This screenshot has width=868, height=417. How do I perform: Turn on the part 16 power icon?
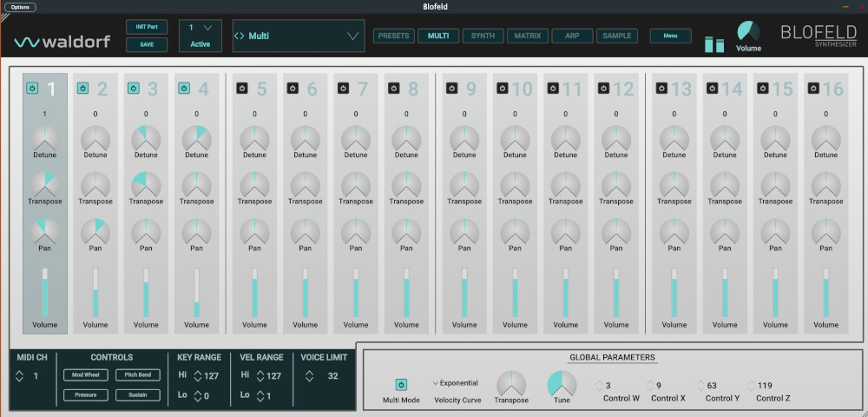pyautogui.click(x=812, y=88)
